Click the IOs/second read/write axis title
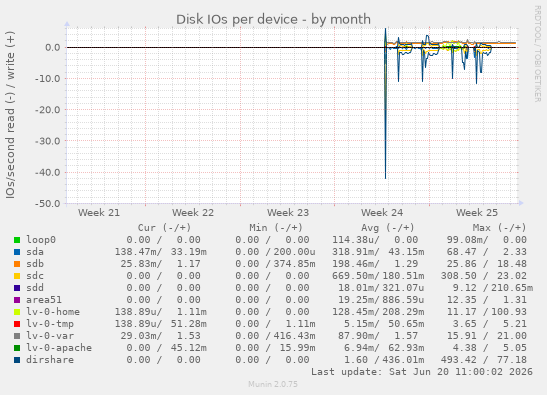Image resolution: width=547 pixels, height=395 pixels. point(10,115)
